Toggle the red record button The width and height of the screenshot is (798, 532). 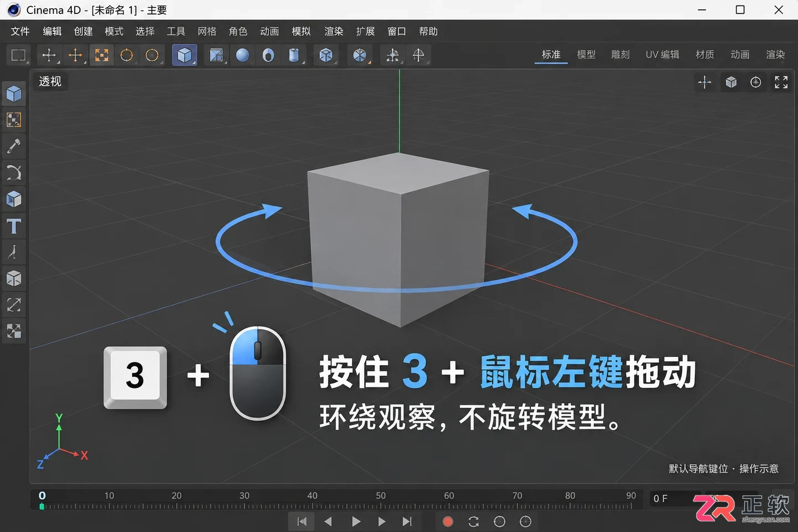point(448,521)
